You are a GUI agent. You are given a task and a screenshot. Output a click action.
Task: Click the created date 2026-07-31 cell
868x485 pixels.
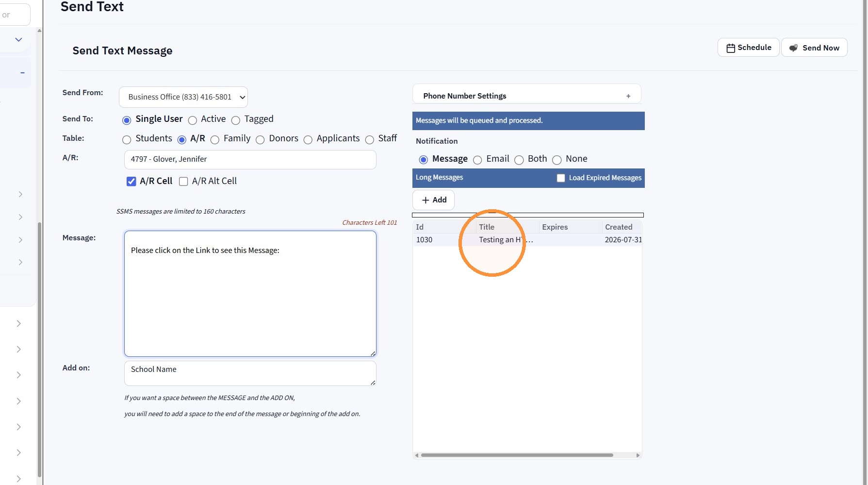623,240
